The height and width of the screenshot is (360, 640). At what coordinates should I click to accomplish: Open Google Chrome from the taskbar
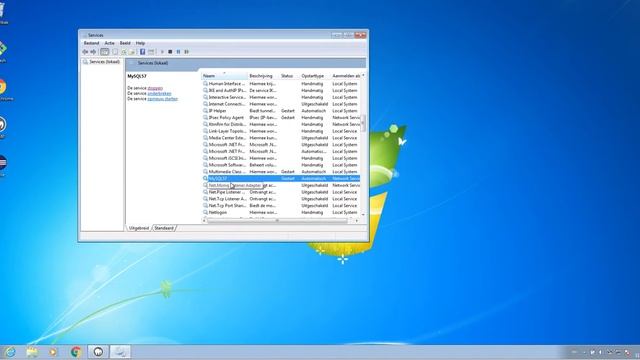(x=76, y=352)
